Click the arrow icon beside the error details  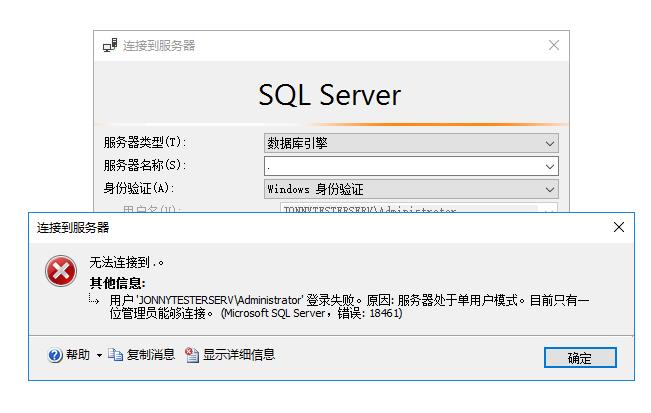(x=94, y=299)
